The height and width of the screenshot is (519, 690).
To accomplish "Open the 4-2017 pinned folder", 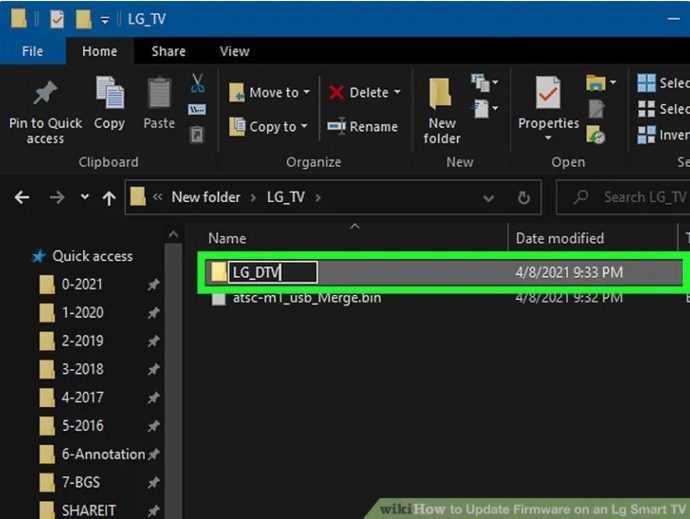I will tap(82, 398).
